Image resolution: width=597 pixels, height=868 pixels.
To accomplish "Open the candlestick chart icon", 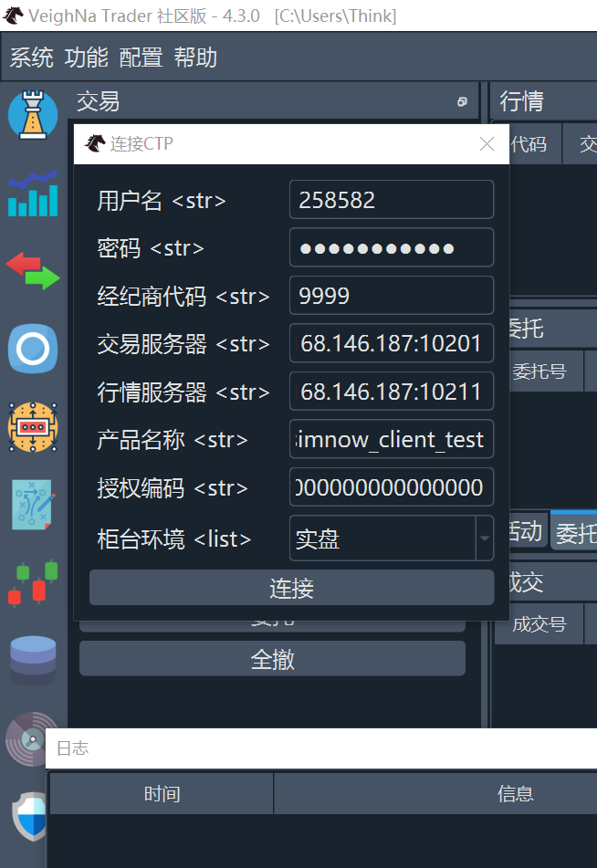I will point(33,582).
